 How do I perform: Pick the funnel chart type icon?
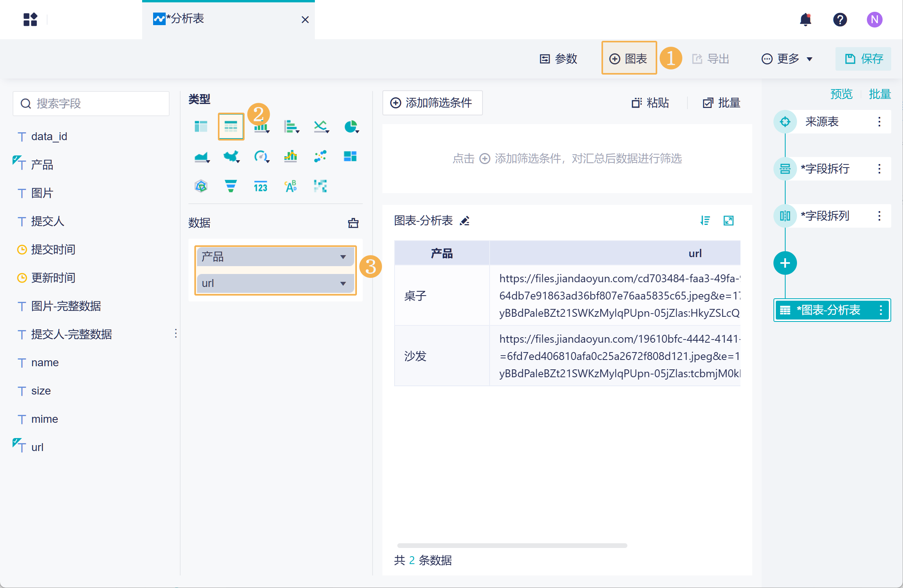[x=231, y=186]
